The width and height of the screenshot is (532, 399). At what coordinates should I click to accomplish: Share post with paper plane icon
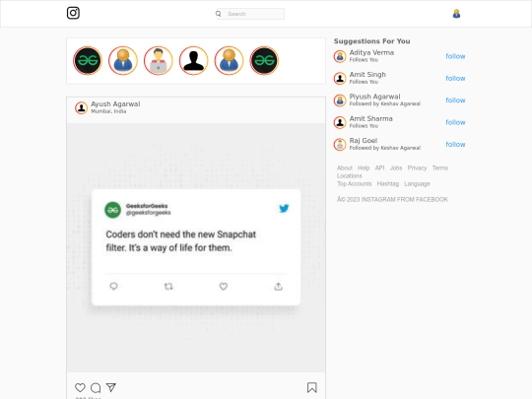[111, 387]
